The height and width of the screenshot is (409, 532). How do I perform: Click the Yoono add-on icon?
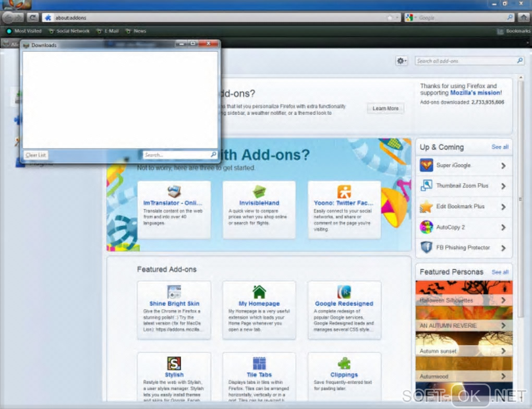point(344,191)
